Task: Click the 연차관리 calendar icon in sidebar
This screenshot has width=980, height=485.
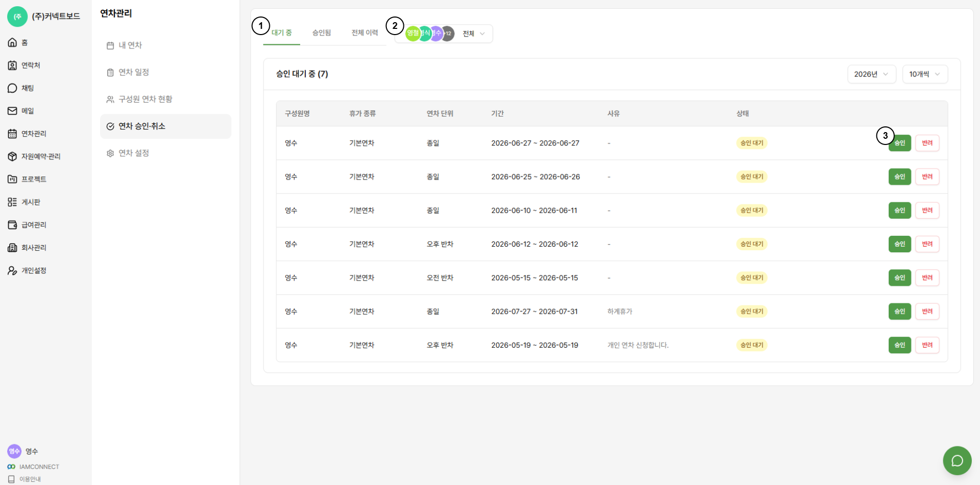Action: pyautogui.click(x=12, y=134)
